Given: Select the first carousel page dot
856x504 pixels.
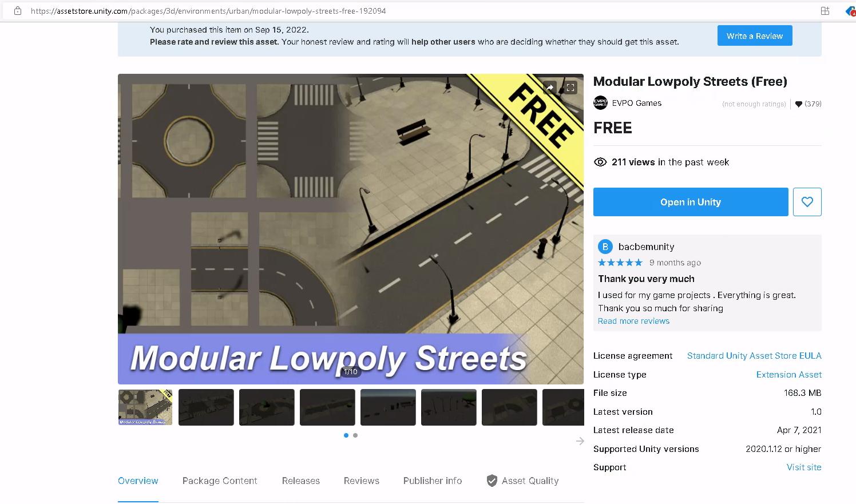Looking at the screenshot, I should tap(346, 435).
